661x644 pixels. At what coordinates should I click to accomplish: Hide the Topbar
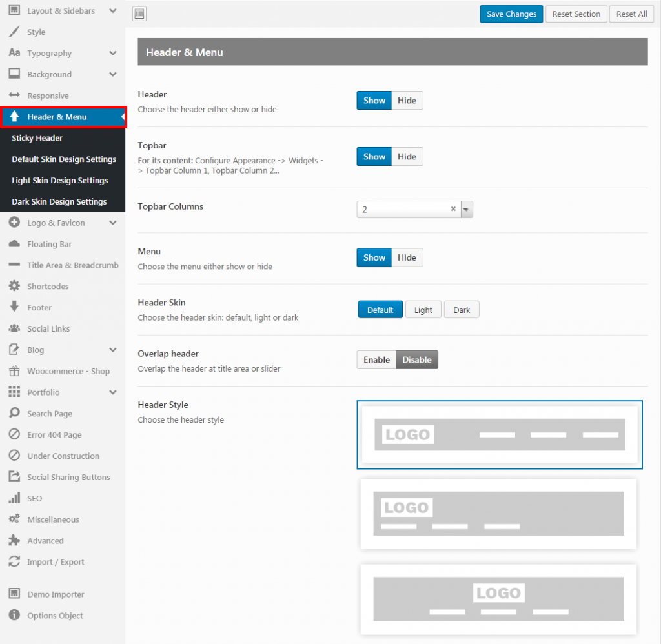(x=407, y=156)
